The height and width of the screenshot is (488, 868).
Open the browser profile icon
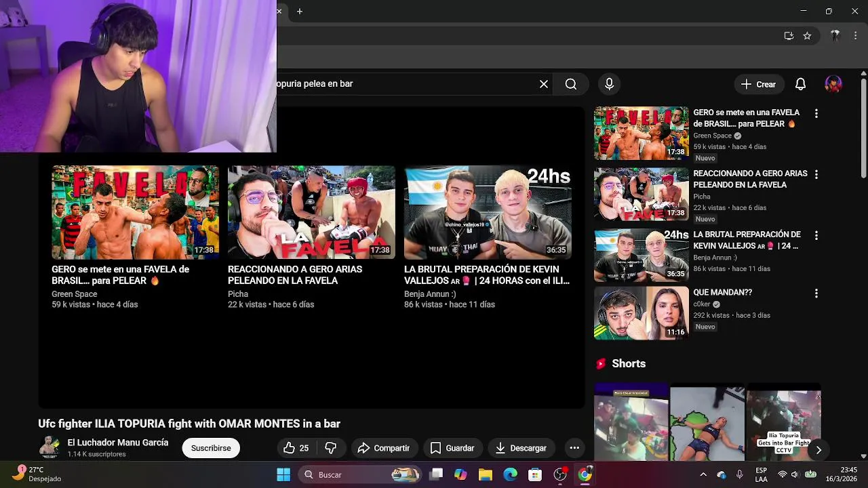835,36
